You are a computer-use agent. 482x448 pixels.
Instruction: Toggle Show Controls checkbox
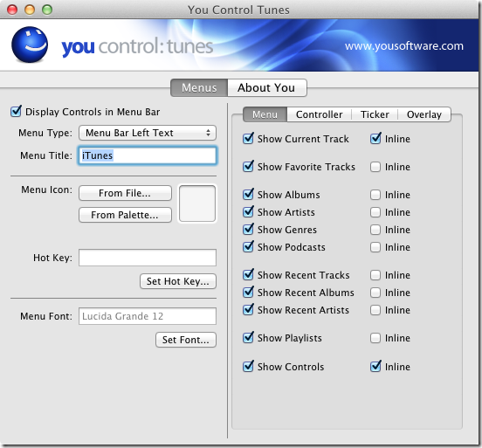tap(248, 367)
